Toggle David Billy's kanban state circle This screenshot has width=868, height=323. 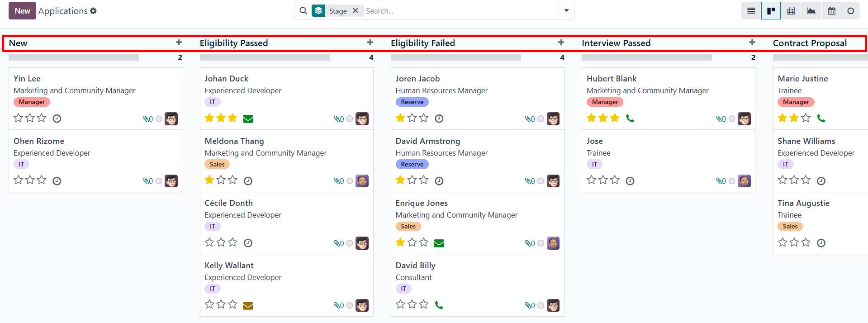coord(541,305)
